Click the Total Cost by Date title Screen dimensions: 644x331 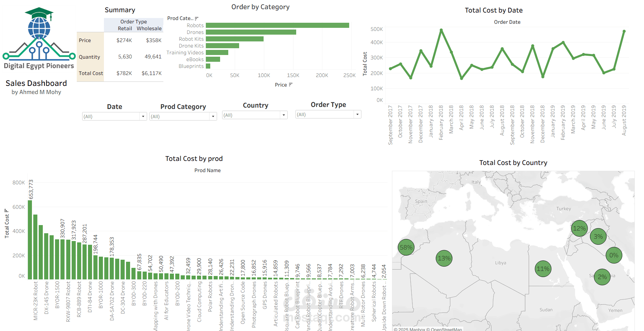(494, 11)
